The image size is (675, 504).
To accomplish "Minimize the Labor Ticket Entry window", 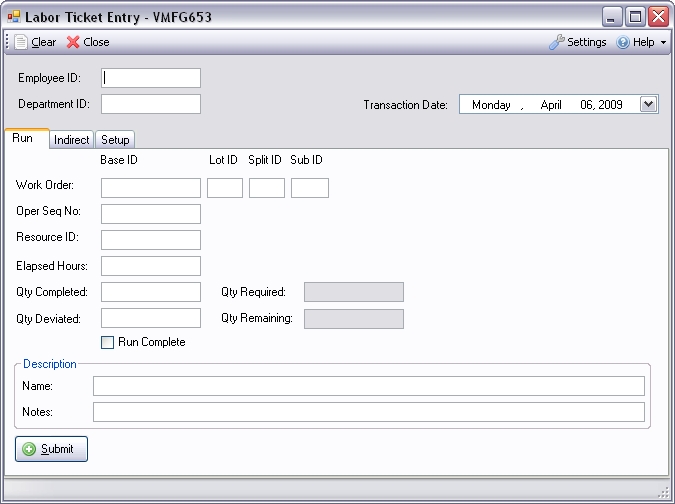I will (610, 17).
